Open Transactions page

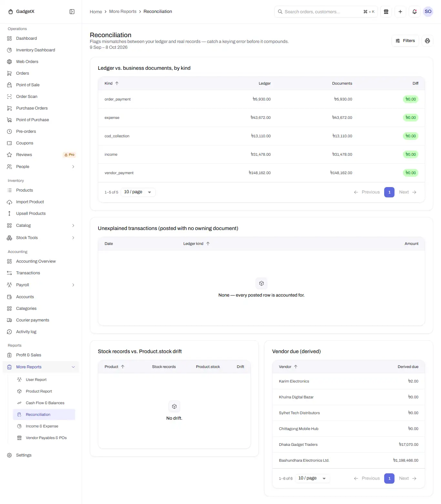[41, 273]
